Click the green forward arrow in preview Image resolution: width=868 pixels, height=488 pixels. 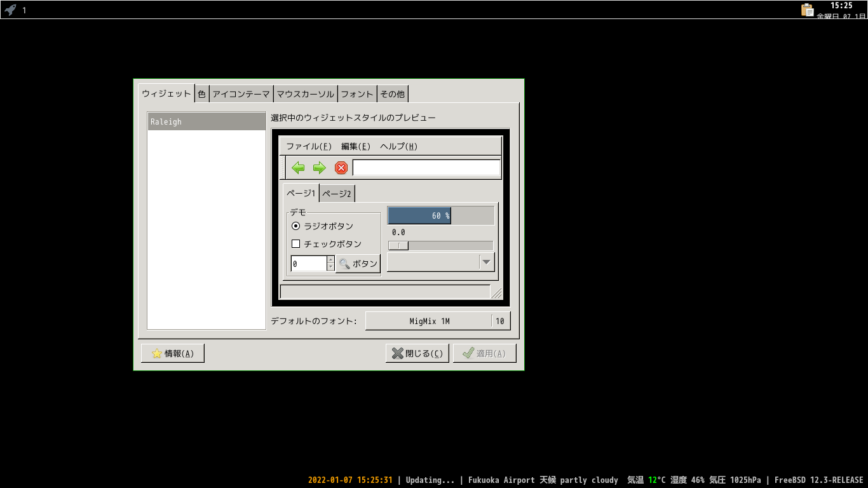click(320, 168)
